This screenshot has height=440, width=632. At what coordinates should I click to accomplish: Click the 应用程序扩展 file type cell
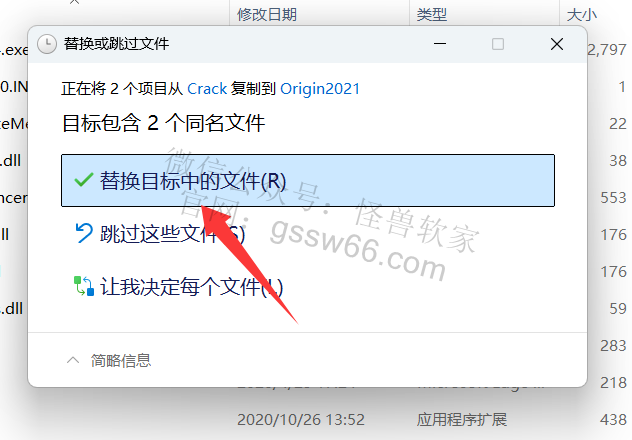(462, 420)
